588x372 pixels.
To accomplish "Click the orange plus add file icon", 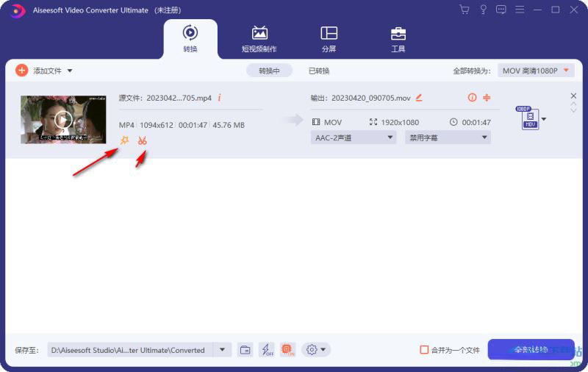I will [22, 70].
